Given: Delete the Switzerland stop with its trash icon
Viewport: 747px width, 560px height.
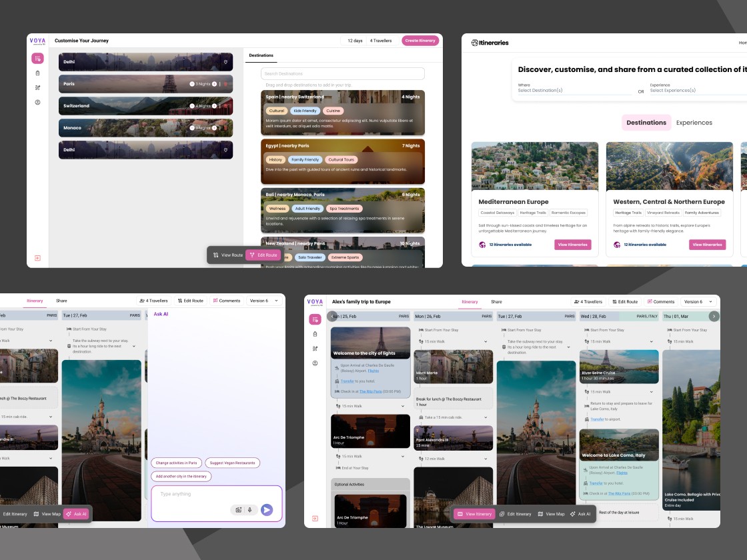Looking at the screenshot, I should (x=225, y=106).
